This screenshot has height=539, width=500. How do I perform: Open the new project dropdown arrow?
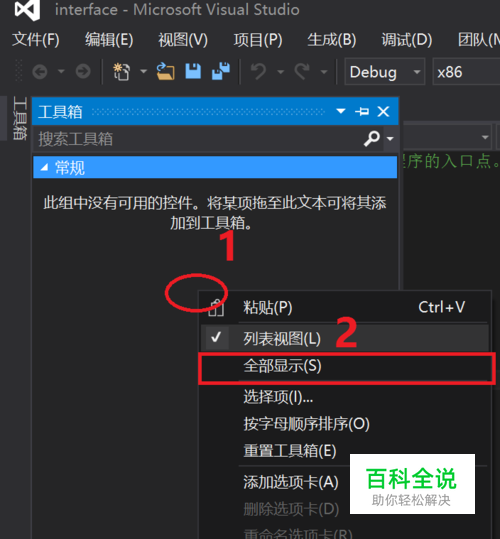click(144, 72)
